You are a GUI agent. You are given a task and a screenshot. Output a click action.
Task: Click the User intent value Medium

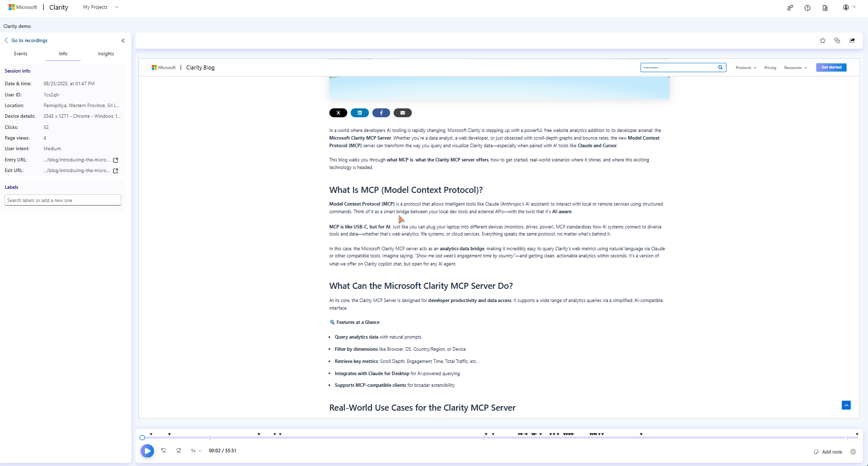click(x=52, y=149)
